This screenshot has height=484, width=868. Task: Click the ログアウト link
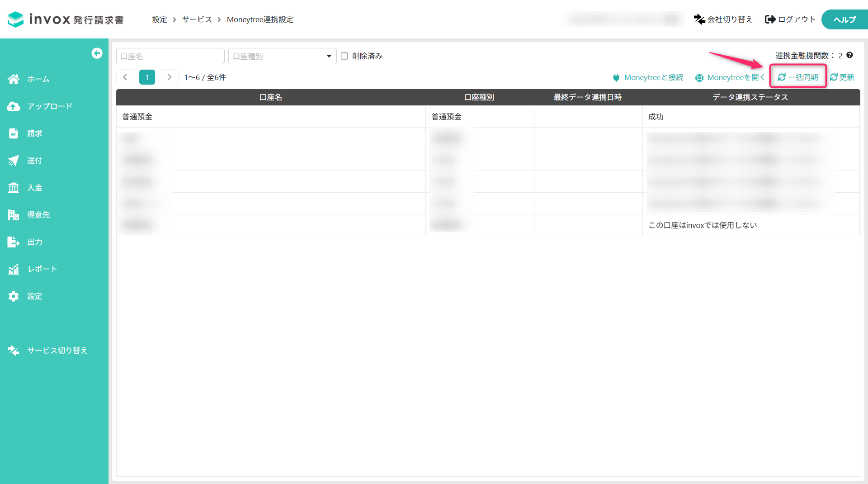[x=790, y=19]
